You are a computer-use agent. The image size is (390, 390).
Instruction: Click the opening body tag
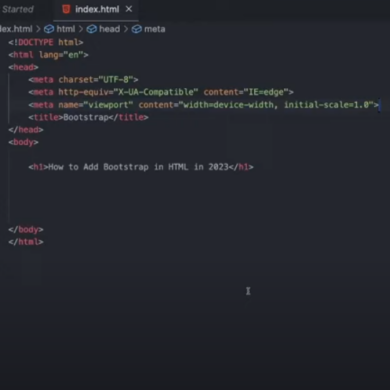tap(23, 142)
